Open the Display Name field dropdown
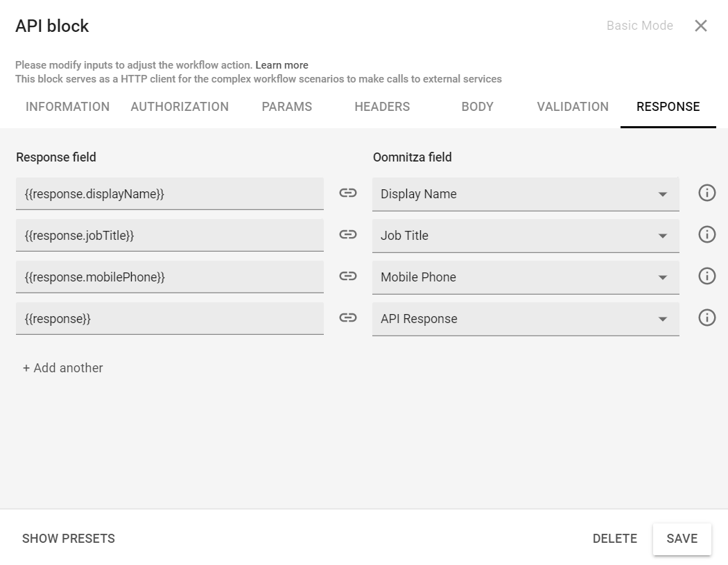The width and height of the screenshot is (728, 565). (664, 194)
